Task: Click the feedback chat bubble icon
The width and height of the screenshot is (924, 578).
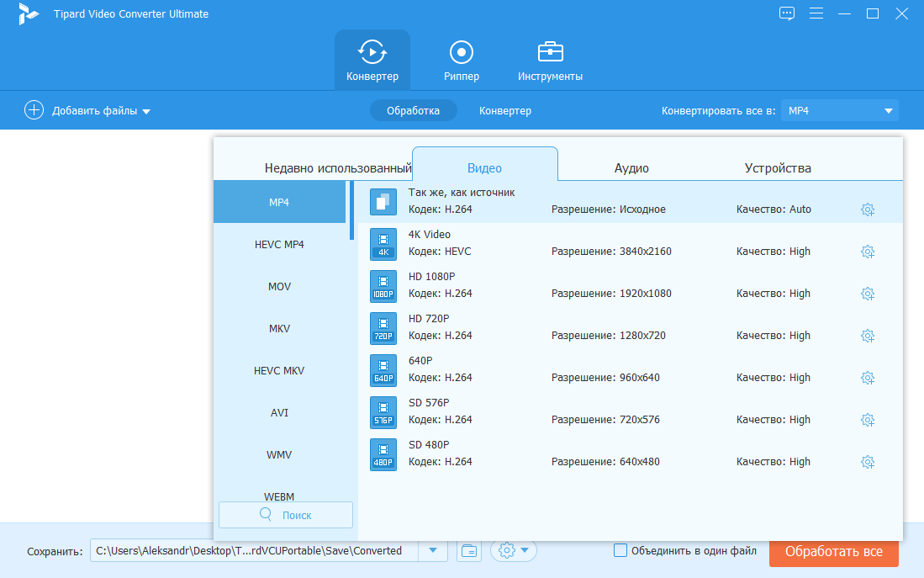Action: click(786, 13)
